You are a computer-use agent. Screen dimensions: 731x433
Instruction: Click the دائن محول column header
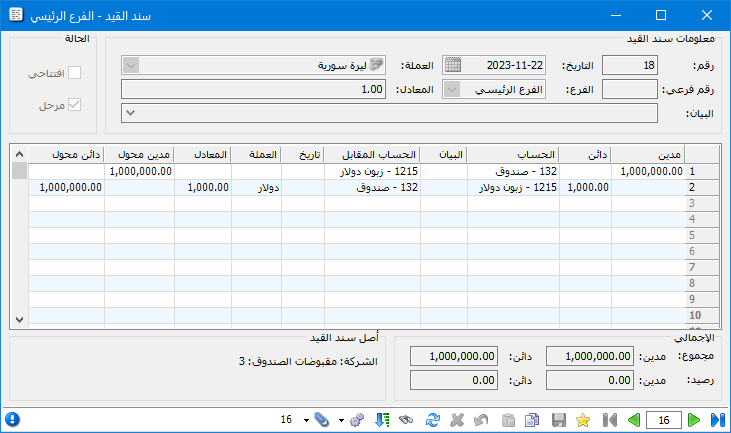point(66,154)
